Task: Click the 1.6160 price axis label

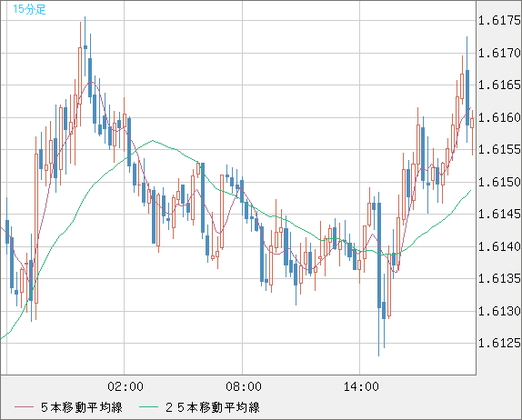Action: coord(499,117)
